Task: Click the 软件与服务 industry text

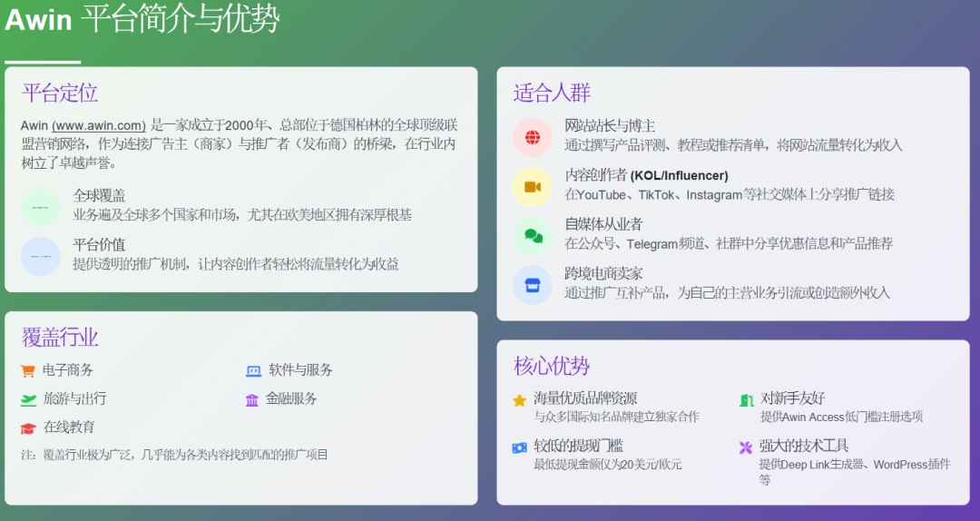Action: click(300, 369)
